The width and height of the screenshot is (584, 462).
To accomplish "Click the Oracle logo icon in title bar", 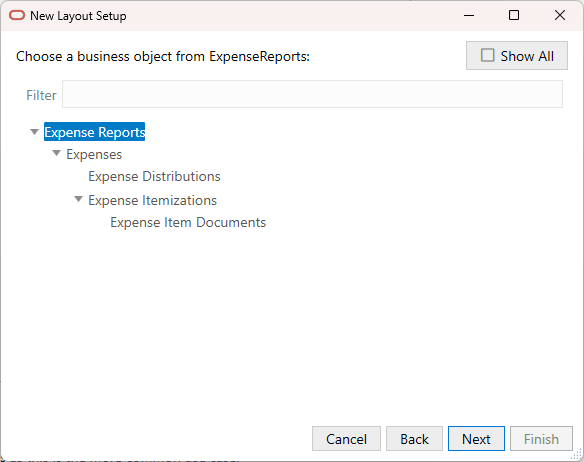I will click(x=17, y=15).
